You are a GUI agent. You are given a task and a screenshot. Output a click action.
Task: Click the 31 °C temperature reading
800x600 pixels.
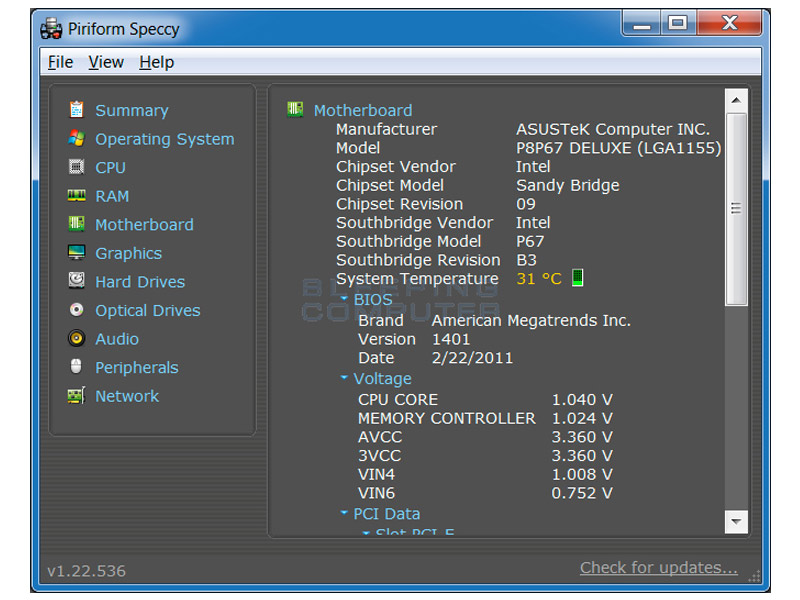539,279
